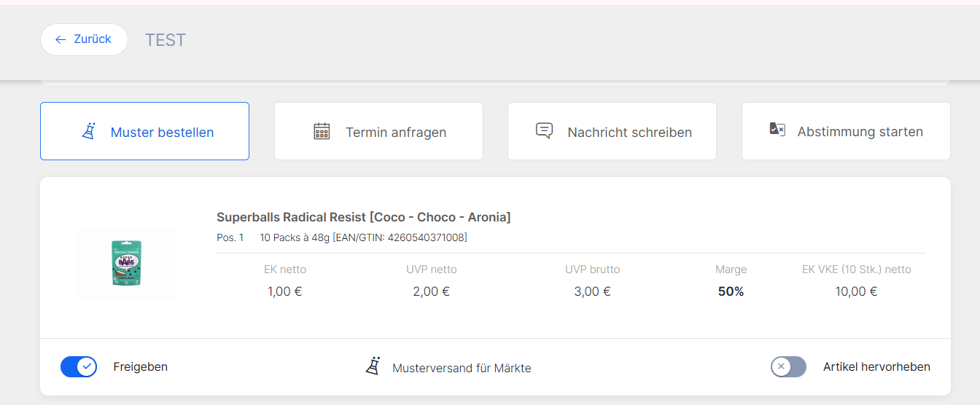This screenshot has height=405, width=980.
Task: Click the flask icon beside Musterversand für Märkte
Action: (373, 366)
